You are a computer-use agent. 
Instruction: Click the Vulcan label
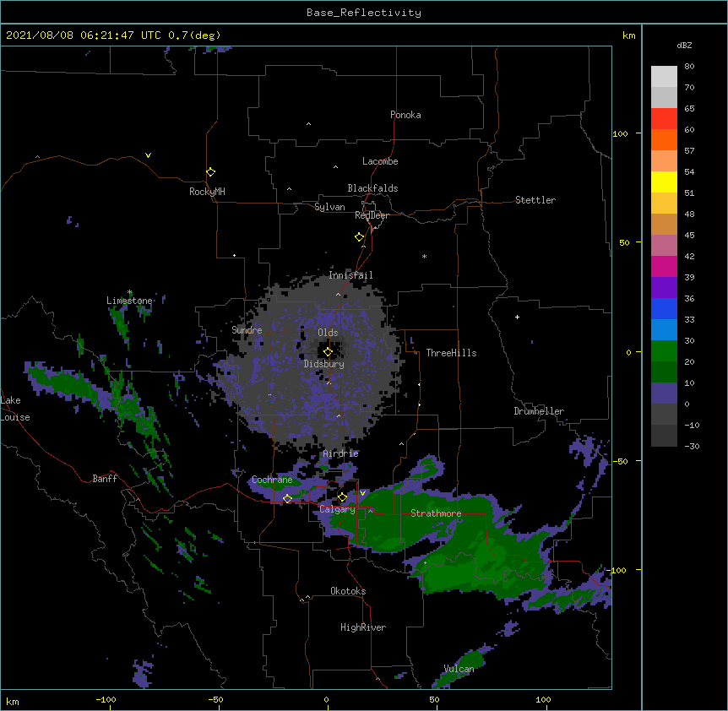459,669
